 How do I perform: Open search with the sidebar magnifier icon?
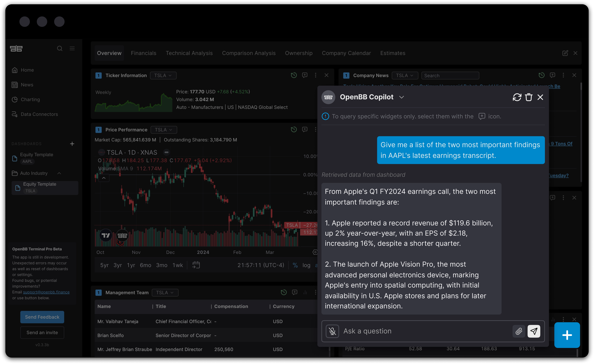(x=60, y=48)
